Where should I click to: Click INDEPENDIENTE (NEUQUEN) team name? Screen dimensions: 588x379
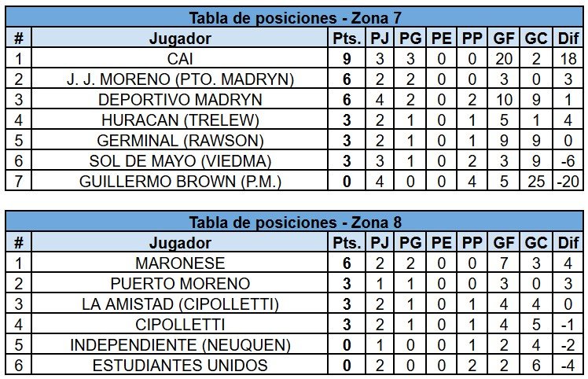coord(180,344)
